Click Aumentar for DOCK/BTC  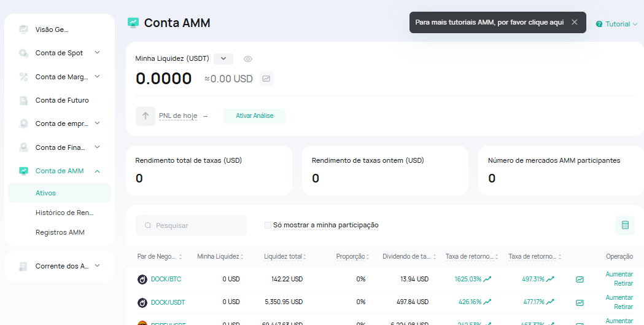click(619, 274)
